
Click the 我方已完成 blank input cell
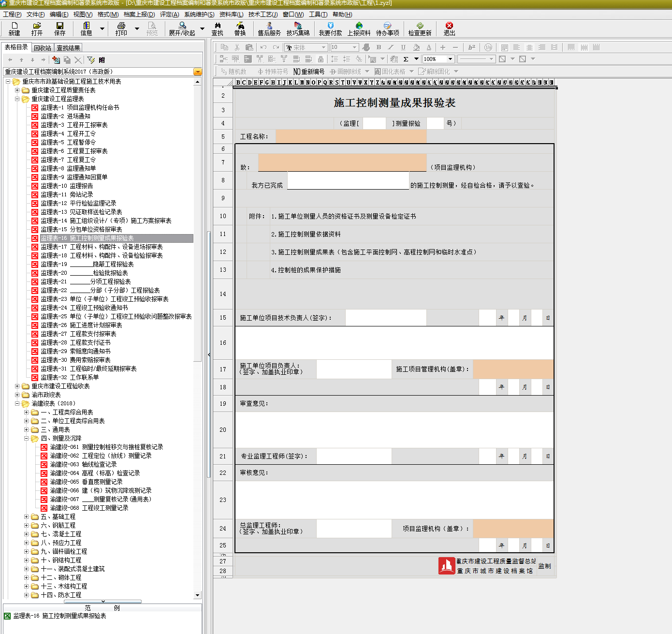[348, 180]
